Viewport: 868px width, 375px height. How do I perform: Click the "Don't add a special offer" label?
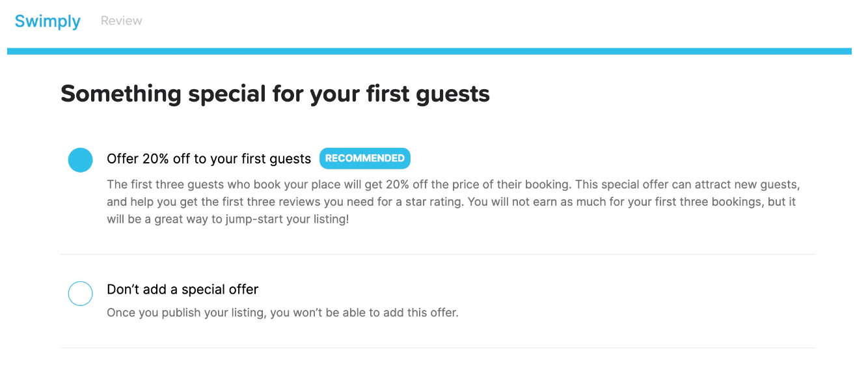pyautogui.click(x=183, y=289)
